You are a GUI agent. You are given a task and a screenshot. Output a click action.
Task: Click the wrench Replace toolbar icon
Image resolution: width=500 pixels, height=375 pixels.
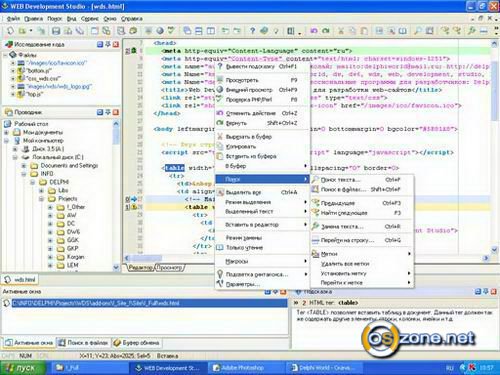point(471,31)
